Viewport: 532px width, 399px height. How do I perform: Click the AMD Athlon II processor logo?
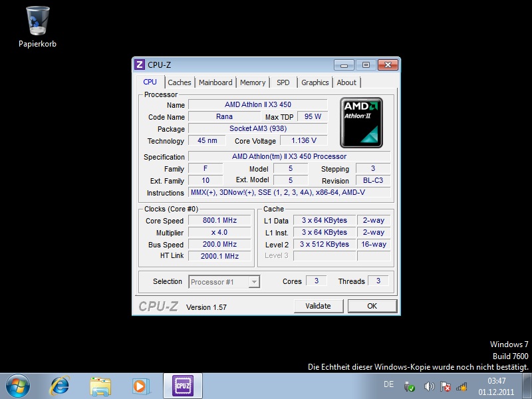(x=361, y=122)
